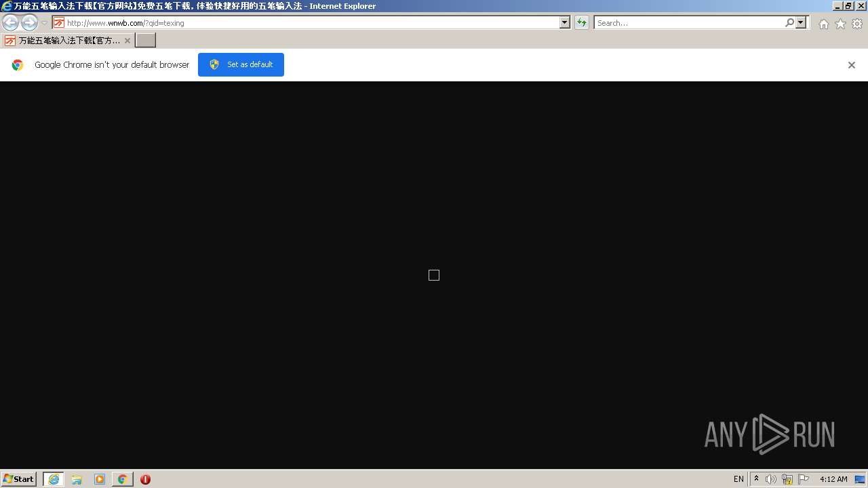Minimize the Internet Explorer window
868x488 pixels.
click(837, 5)
